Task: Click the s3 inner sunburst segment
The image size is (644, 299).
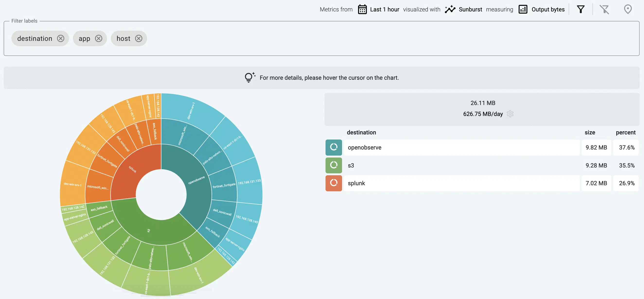Action: [149, 230]
